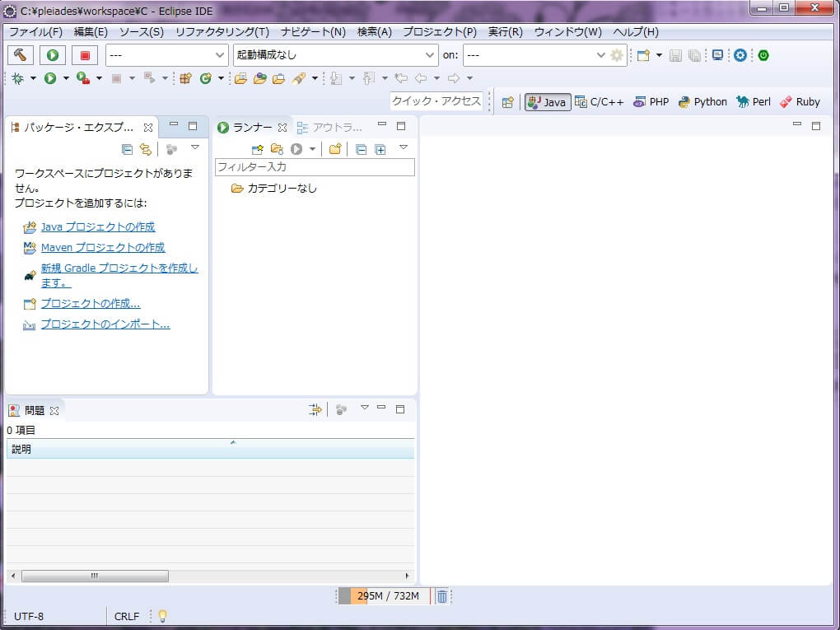Close the 問題 view tab

pyautogui.click(x=54, y=411)
